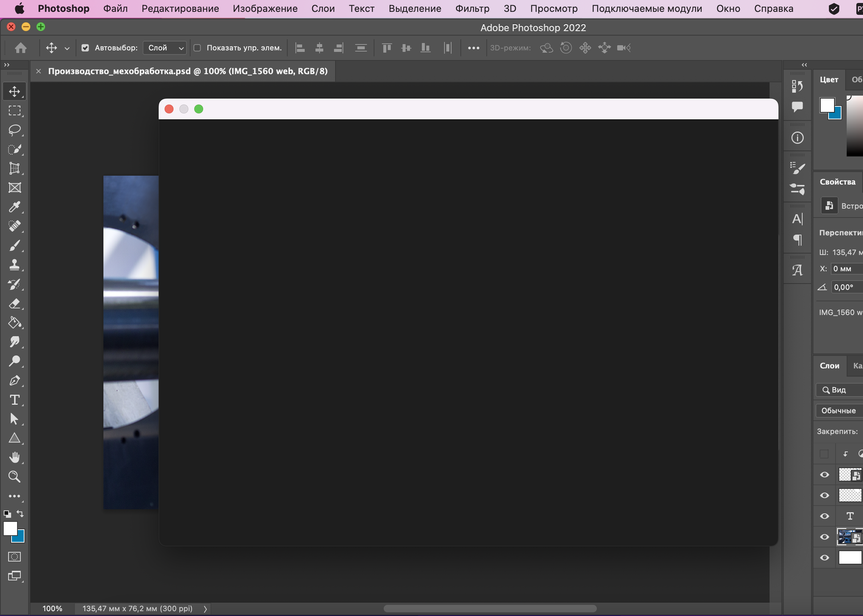The width and height of the screenshot is (863, 616).
Task: Open the Слой auto-select dropdown
Action: [165, 48]
